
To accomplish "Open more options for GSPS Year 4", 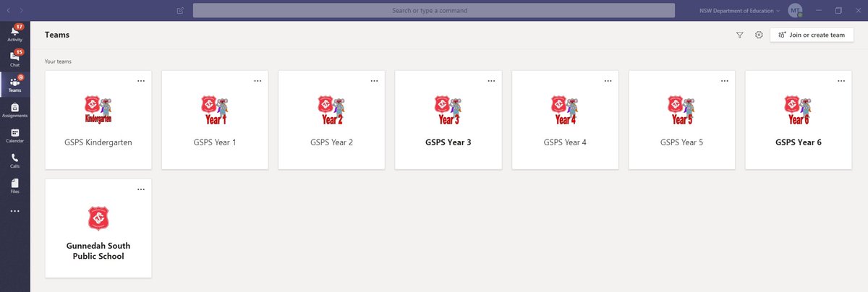I will pos(608,81).
